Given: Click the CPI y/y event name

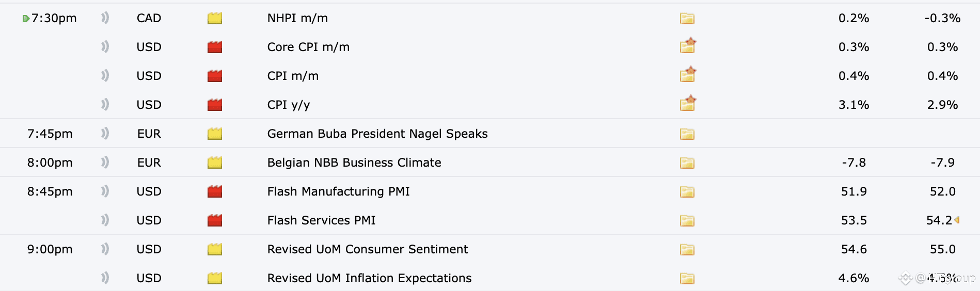Looking at the screenshot, I should point(288,105).
